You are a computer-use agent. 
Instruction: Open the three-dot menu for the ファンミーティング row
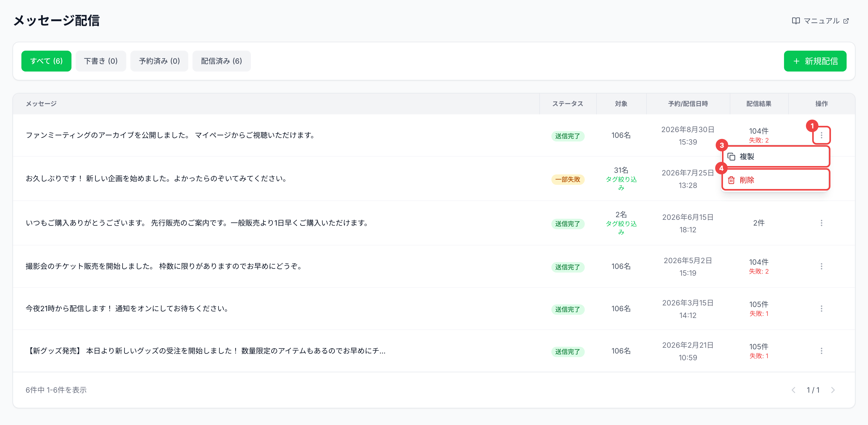coord(821,135)
